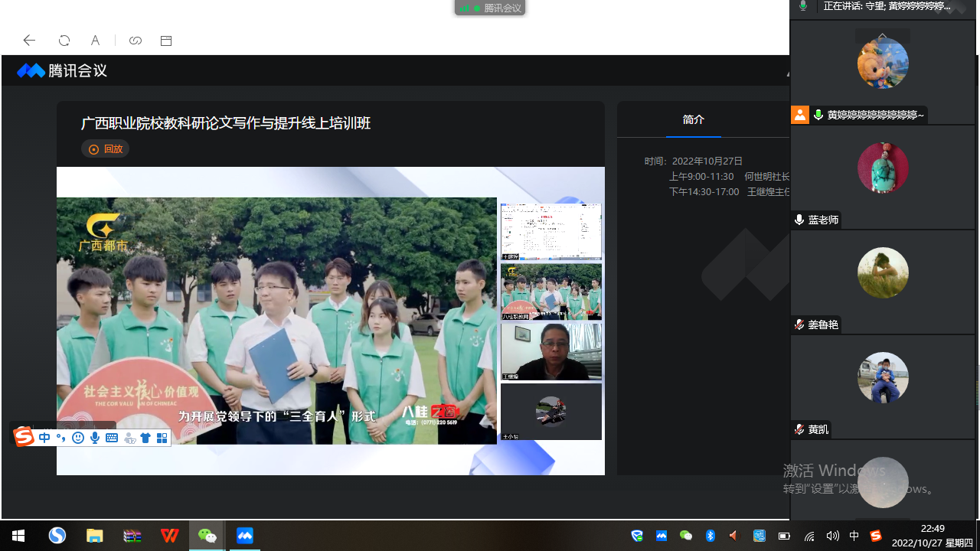
Task: Click the 腾讯会议 logo in header
Action: pos(62,71)
